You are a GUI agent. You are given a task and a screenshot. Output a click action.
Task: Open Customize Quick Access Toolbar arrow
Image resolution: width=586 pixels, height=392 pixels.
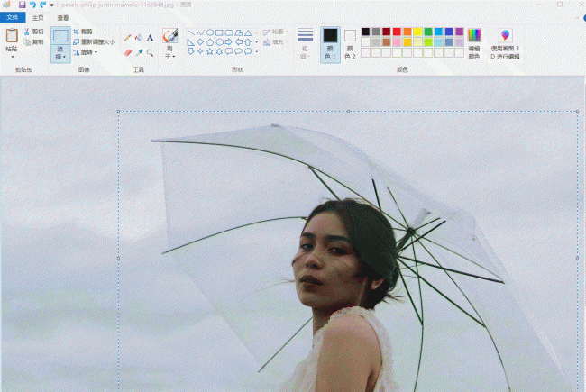[52, 5]
